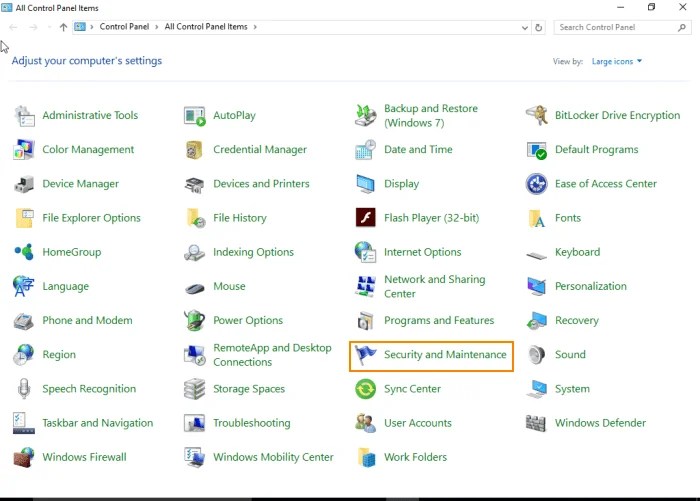This screenshot has width=700, height=501.
Task: Click the Sound speaker icon
Action: coord(536,355)
